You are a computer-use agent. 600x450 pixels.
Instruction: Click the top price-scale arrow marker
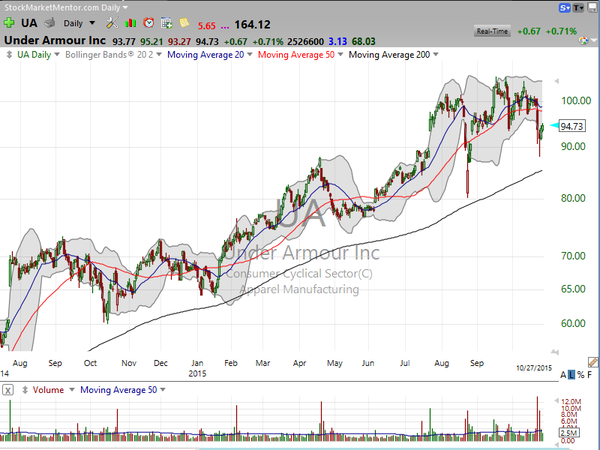click(x=556, y=81)
